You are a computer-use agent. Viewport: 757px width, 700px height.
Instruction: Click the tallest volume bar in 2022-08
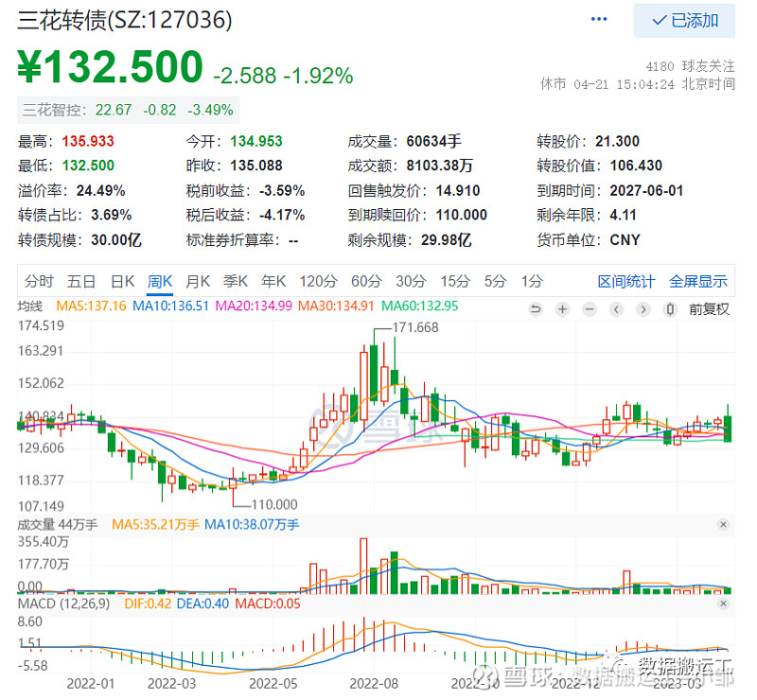pos(363,566)
